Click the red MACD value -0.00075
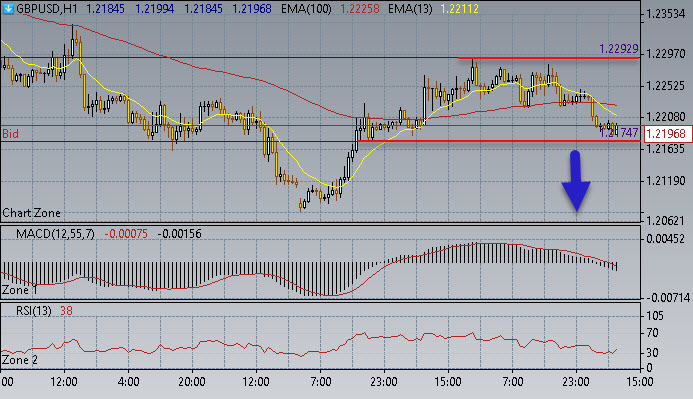693x399 pixels. (x=126, y=234)
